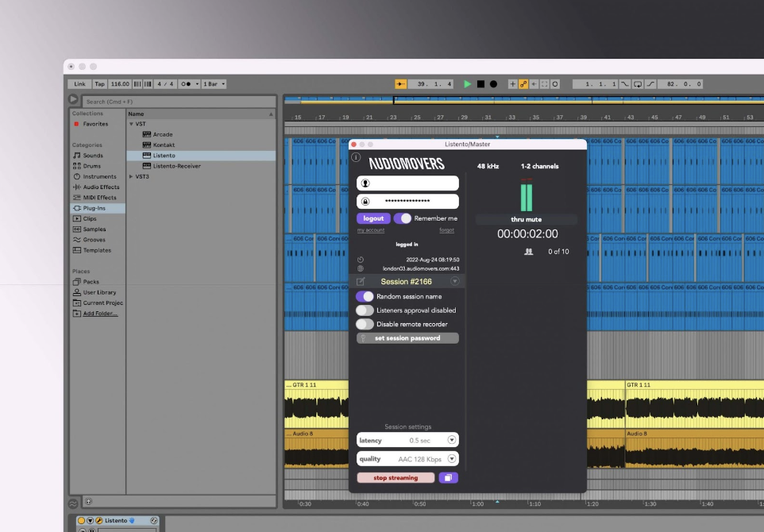Start playback with the green Play button
The width and height of the screenshot is (764, 532).
coord(467,84)
